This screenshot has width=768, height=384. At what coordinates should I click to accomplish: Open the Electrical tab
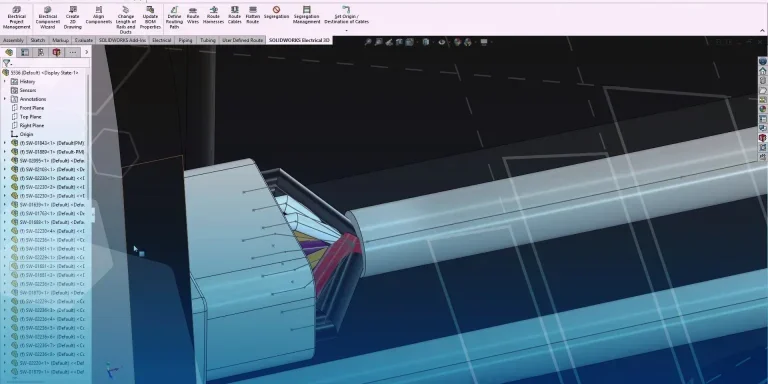coord(162,40)
